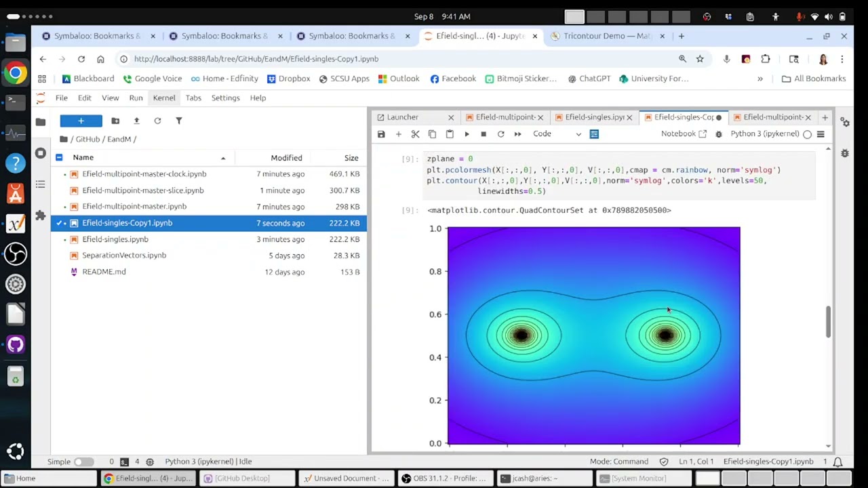The image size is (868, 488).
Task: Toggle the render side-by-side notebook button
Action: [x=594, y=134]
